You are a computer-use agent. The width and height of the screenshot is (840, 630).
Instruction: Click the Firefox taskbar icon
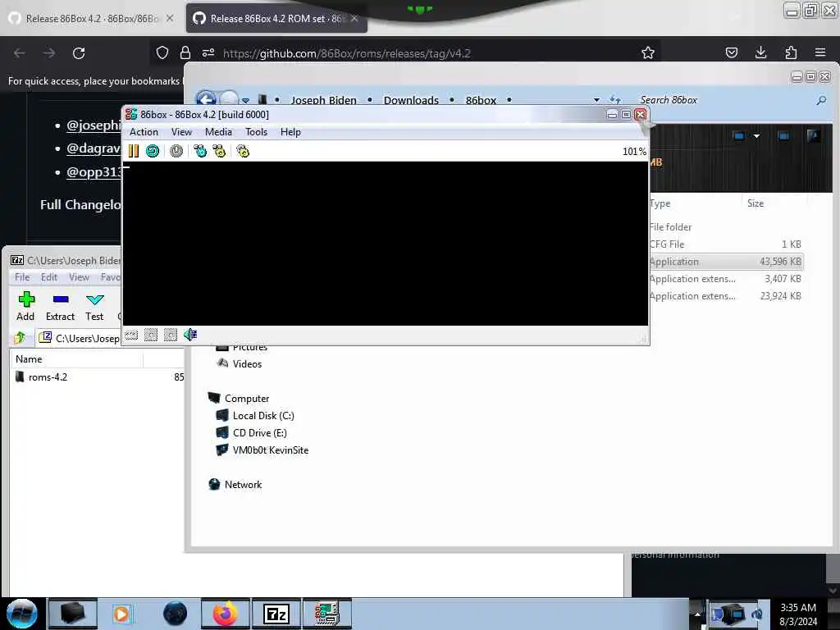coord(225,614)
